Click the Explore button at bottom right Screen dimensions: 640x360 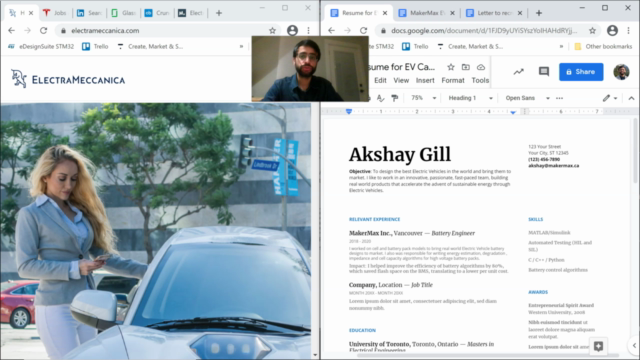coord(598,347)
